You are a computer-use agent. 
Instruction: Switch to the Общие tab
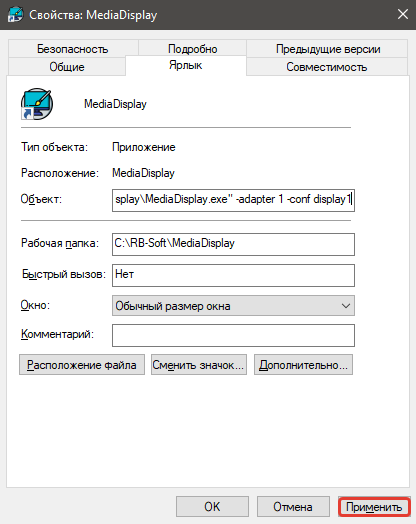pos(67,67)
